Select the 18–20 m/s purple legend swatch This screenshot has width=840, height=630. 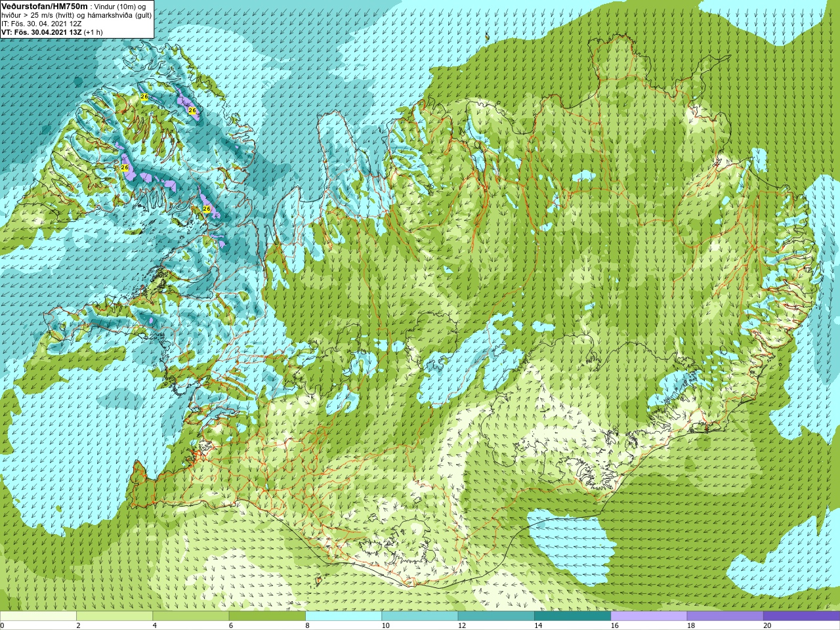click(725, 616)
